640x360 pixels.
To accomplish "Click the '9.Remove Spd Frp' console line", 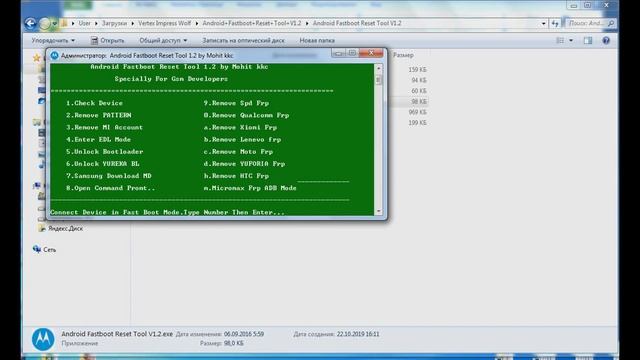I will pos(236,103).
